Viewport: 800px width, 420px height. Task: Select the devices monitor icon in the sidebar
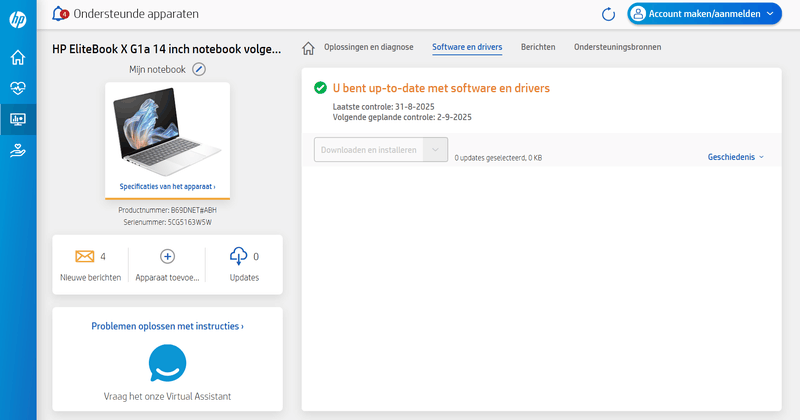point(18,119)
